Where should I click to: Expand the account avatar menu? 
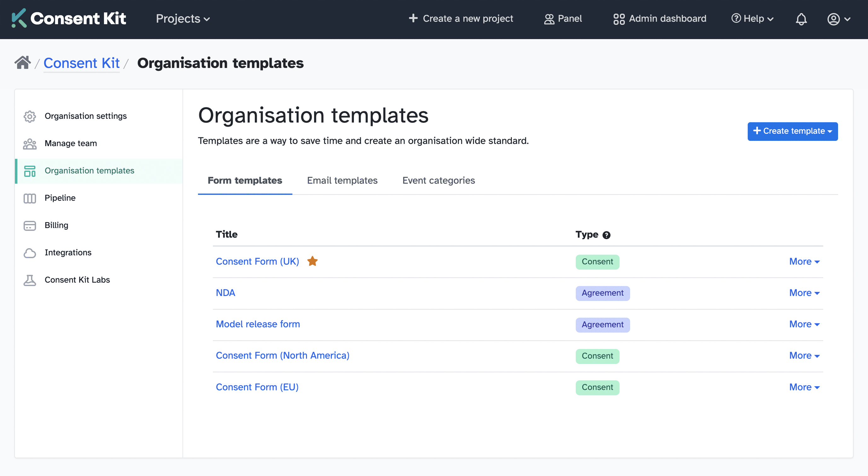839,19
